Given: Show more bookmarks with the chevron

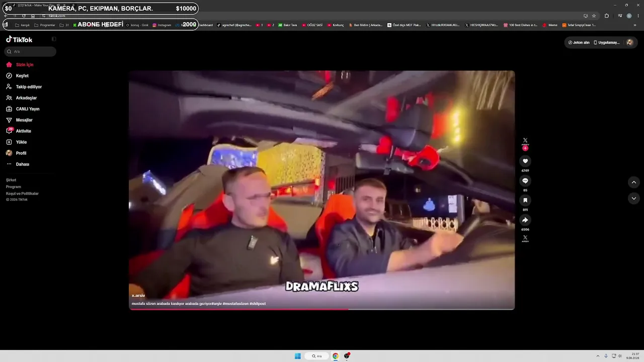Looking at the screenshot, I should point(634,25).
